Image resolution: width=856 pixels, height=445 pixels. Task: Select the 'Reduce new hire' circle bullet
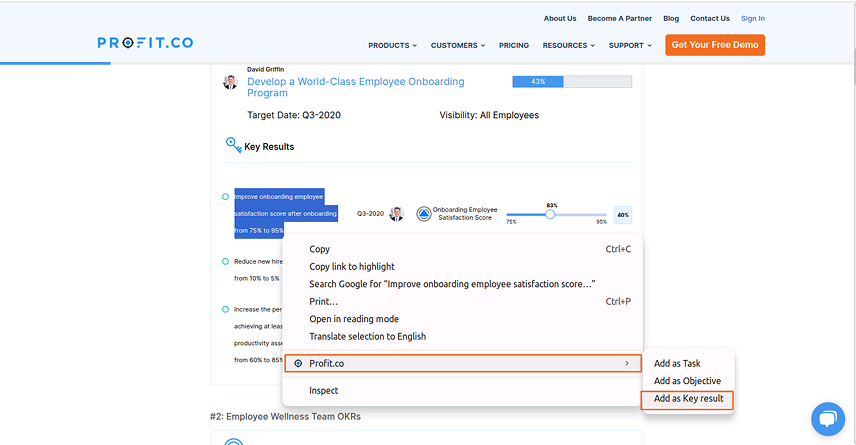coord(225,262)
